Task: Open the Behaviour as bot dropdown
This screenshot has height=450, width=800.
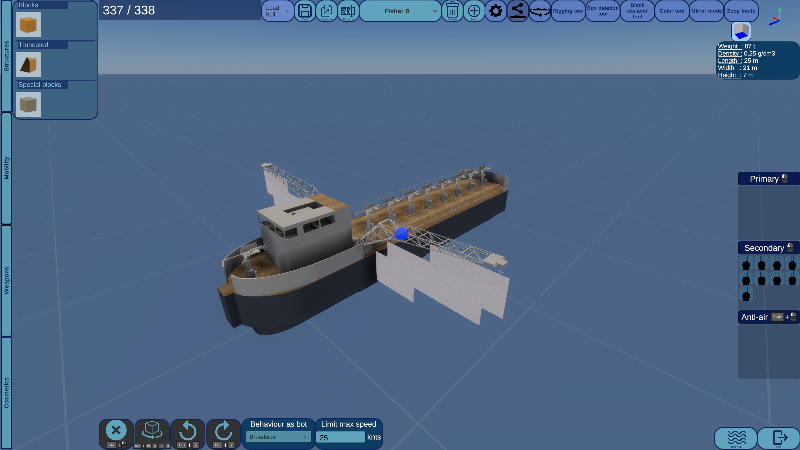Action: tap(279, 437)
